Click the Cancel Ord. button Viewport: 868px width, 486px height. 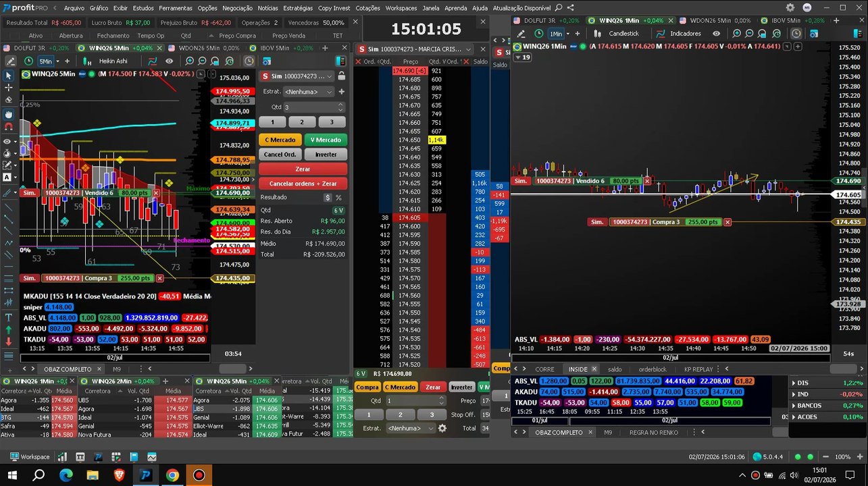click(x=280, y=155)
